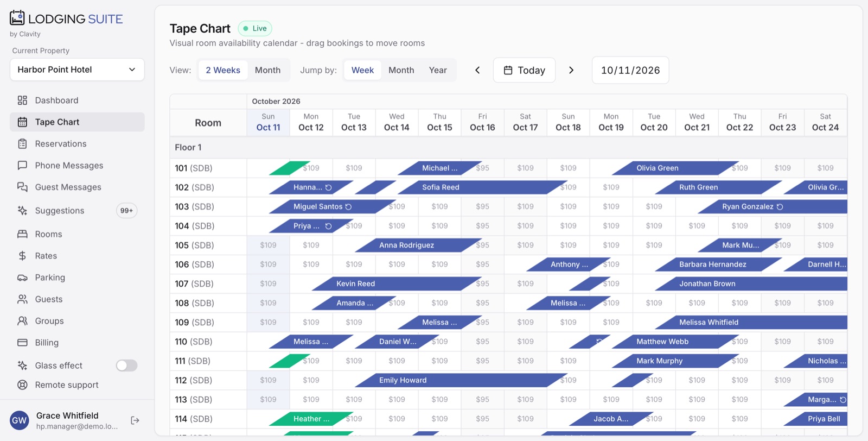The width and height of the screenshot is (868, 441).
Task: Click the logout icon beside Grace Whitfield
Action: coord(135,420)
